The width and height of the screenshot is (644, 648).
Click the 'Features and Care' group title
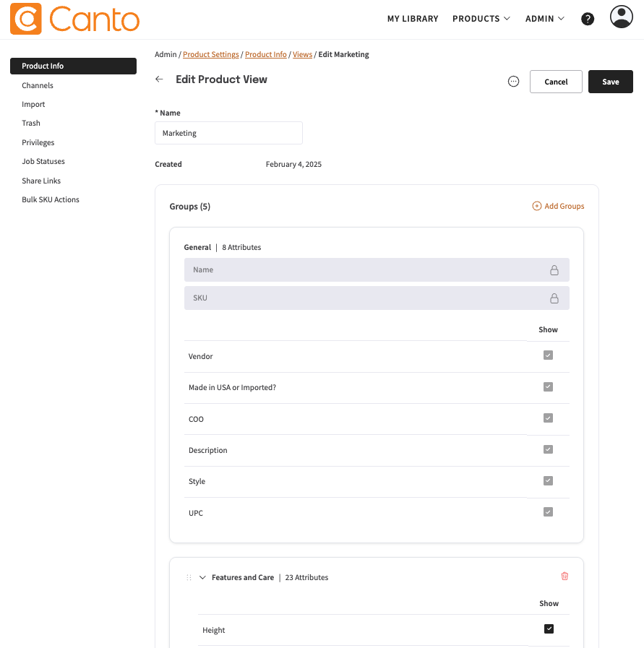click(x=243, y=577)
